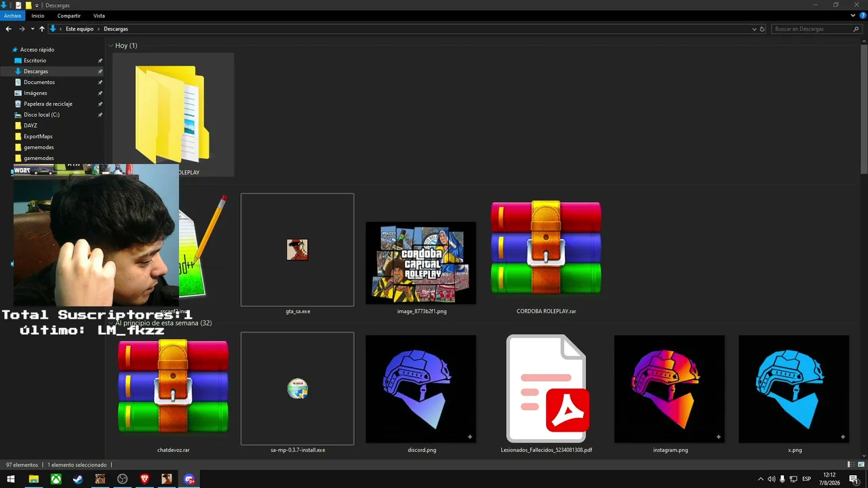
Task: Open Descargas in the sidebar
Action: 36,71
